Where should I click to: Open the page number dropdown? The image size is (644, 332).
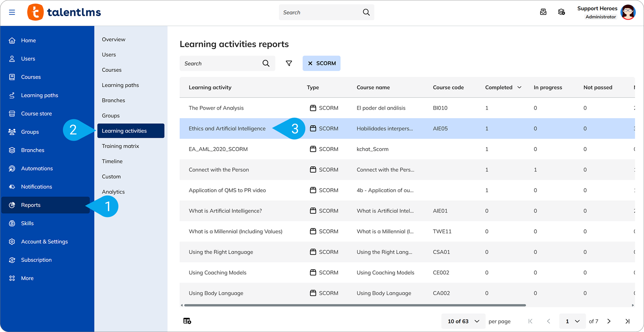pyautogui.click(x=572, y=321)
